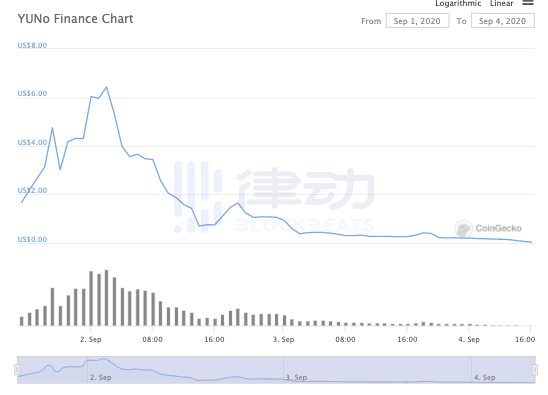The image size is (548, 395).
Task: Switch chart scale to Linear
Action: (502, 3)
